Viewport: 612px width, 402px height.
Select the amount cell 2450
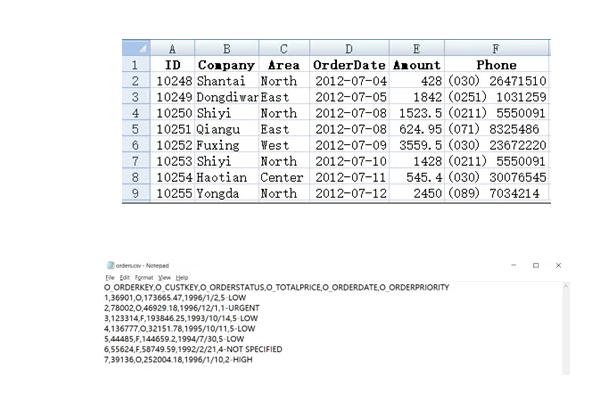(417, 193)
